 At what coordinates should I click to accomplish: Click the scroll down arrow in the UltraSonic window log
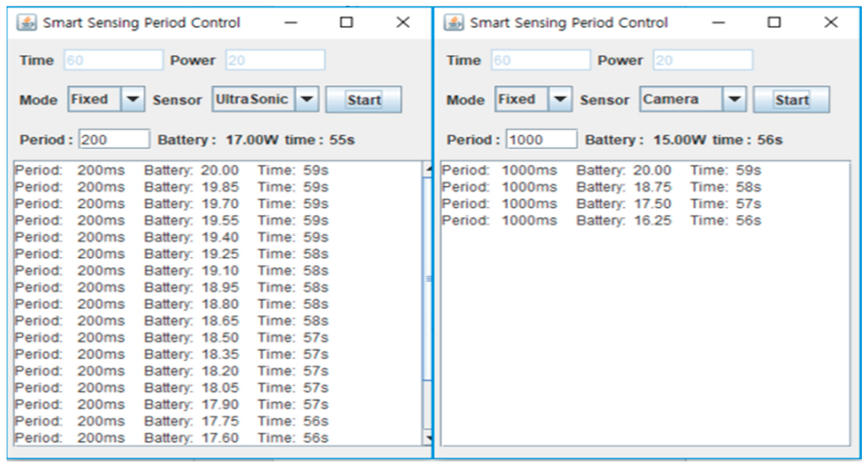coord(427,437)
